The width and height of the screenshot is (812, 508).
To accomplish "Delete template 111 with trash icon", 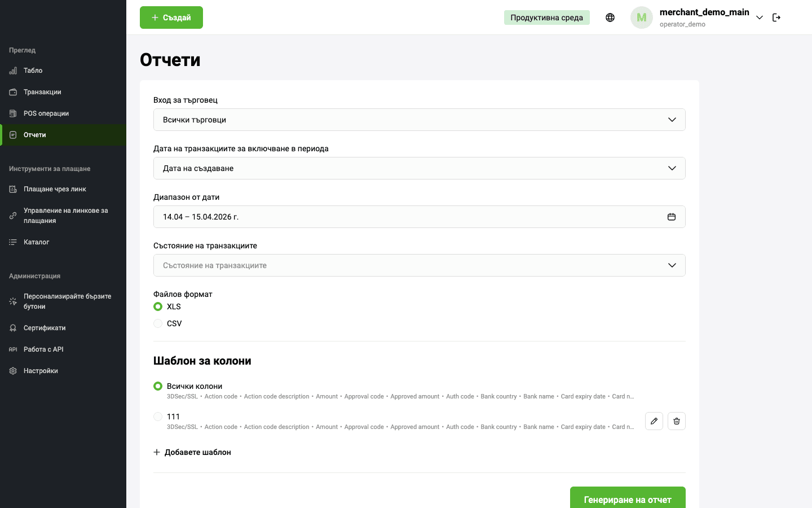I will click(x=677, y=421).
